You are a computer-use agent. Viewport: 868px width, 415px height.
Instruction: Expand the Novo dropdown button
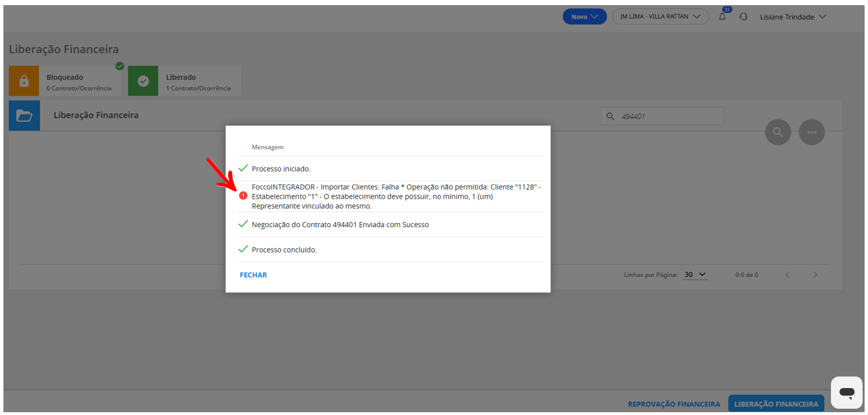click(x=584, y=16)
